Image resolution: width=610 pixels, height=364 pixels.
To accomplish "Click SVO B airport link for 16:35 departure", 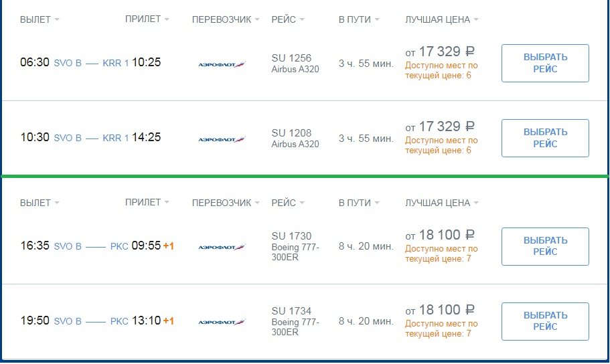I will 68,246.
